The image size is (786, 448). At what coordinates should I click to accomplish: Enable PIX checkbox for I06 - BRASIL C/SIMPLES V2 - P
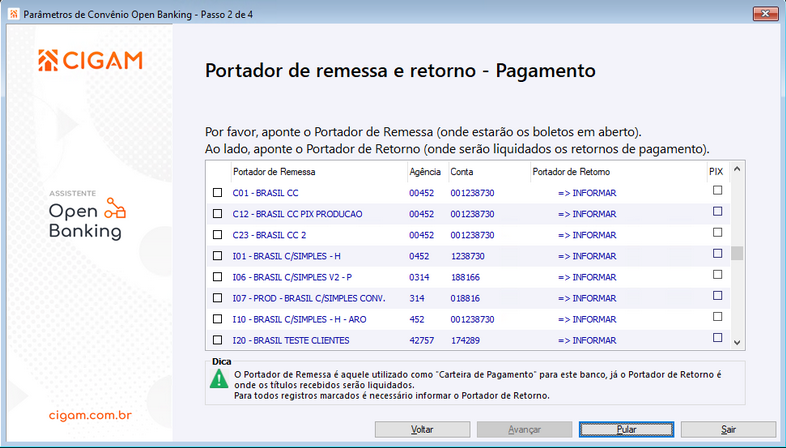(718, 275)
